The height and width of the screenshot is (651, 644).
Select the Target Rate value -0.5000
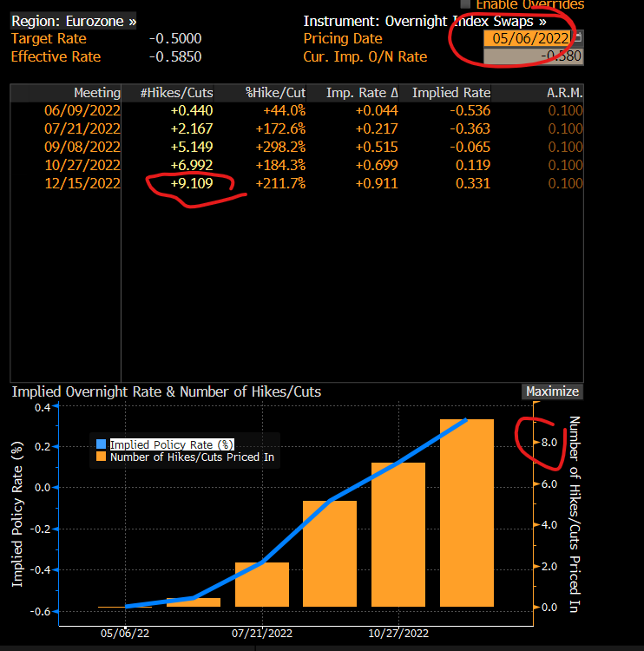(x=175, y=38)
